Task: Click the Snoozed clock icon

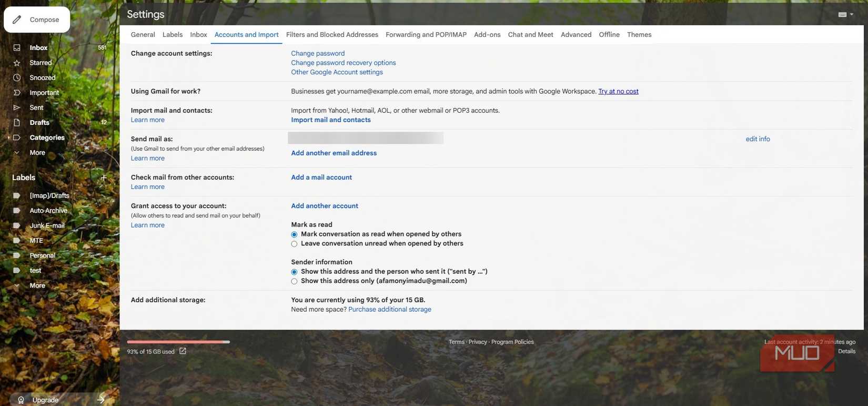Action: coord(17,77)
